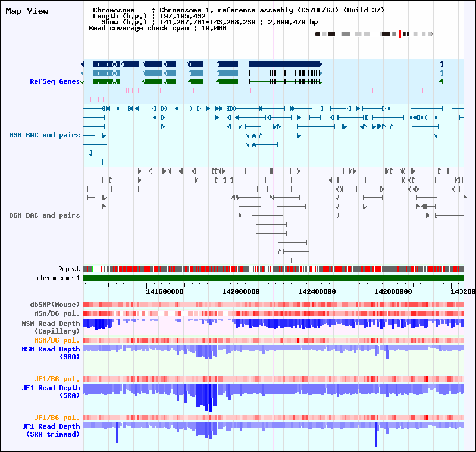Select the longest green RefSeq gene with exons
The height and width of the screenshot is (452, 476).
point(286,82)
